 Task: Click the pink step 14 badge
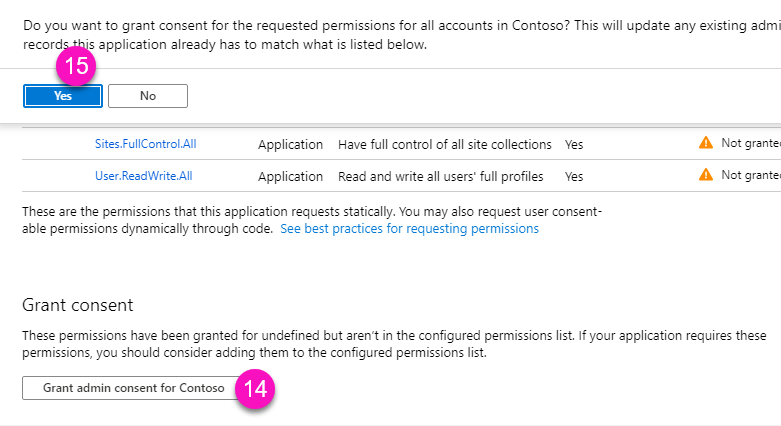click(255, 389)
